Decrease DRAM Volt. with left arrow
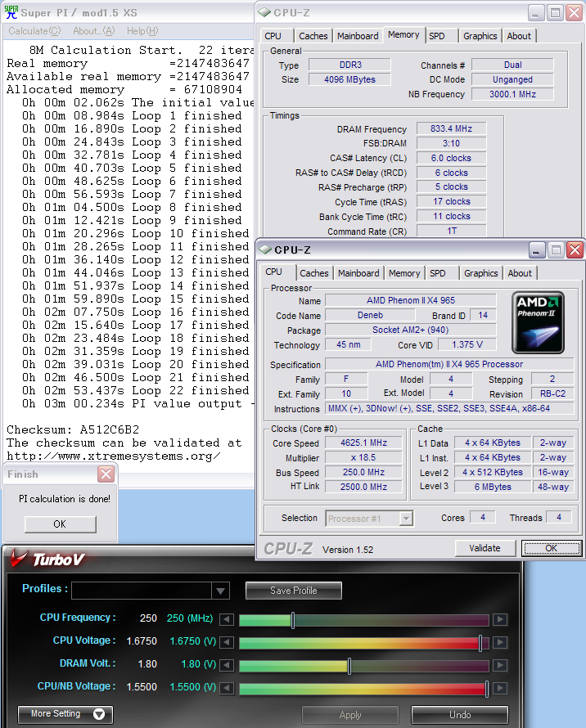Viewport: 586px width, 728px height. pyautogui.click(x=227, y=665)
